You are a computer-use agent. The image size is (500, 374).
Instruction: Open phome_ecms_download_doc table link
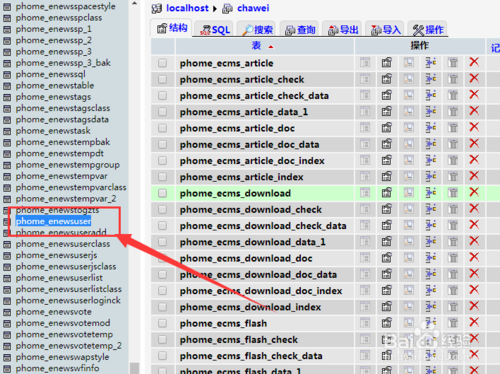coord(246,258)
